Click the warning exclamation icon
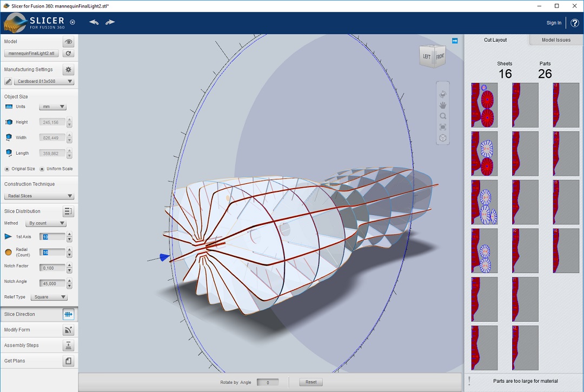Viewport: 584px width, 392px height. point(469,381)
